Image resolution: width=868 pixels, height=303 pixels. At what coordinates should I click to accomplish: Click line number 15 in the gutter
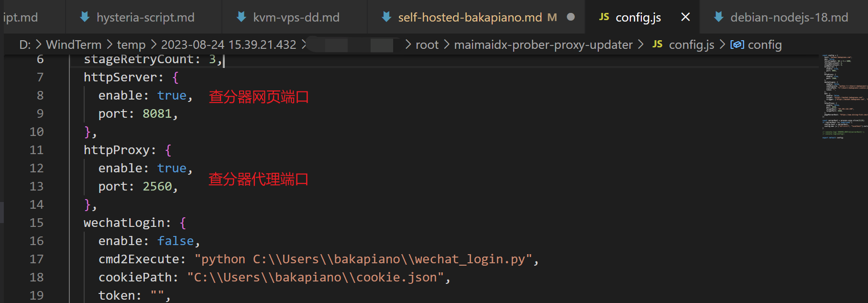tap(36, 223)
